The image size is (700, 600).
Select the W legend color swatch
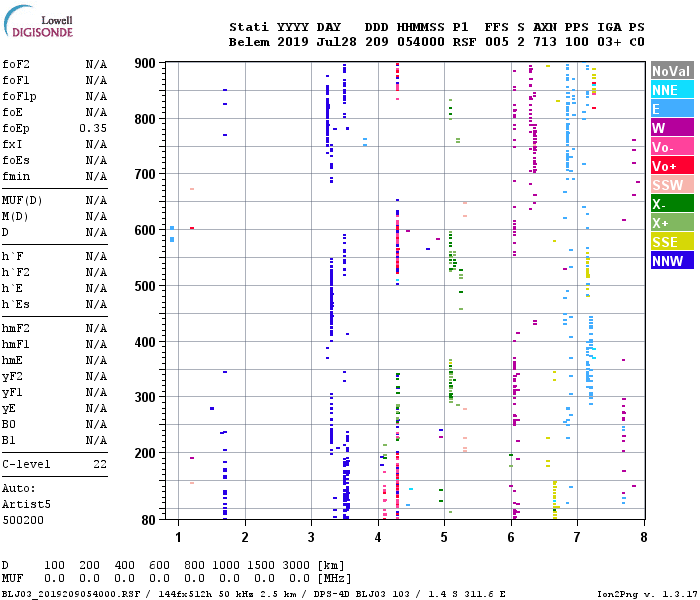672,128
